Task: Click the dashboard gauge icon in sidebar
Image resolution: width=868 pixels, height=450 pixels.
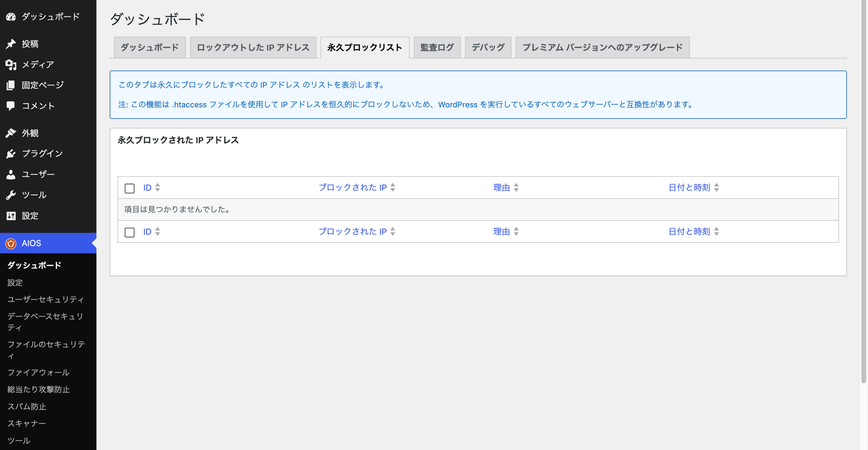Action: pos(11,17)
